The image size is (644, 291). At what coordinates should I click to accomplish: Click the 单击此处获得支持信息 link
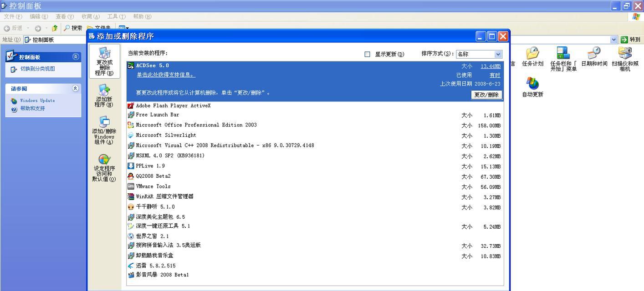pyautogui.click(x=166, y=75)
